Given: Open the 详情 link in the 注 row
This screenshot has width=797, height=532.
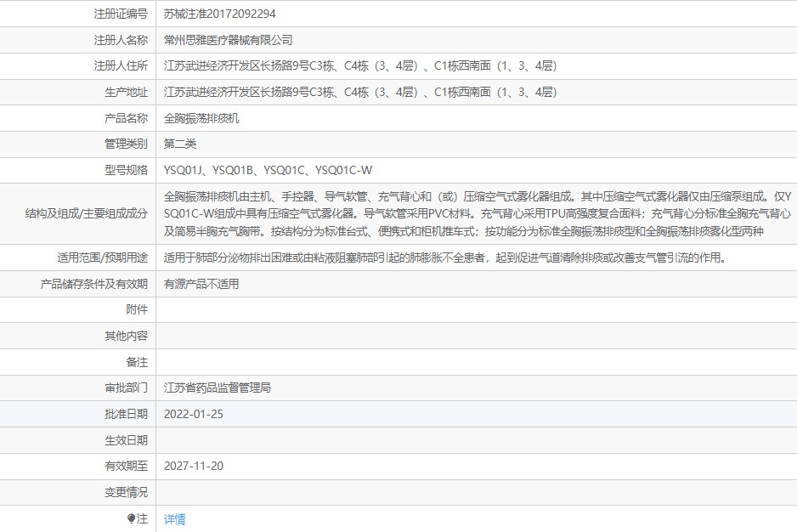Looking at the screenshot, I should coord(174,519).
